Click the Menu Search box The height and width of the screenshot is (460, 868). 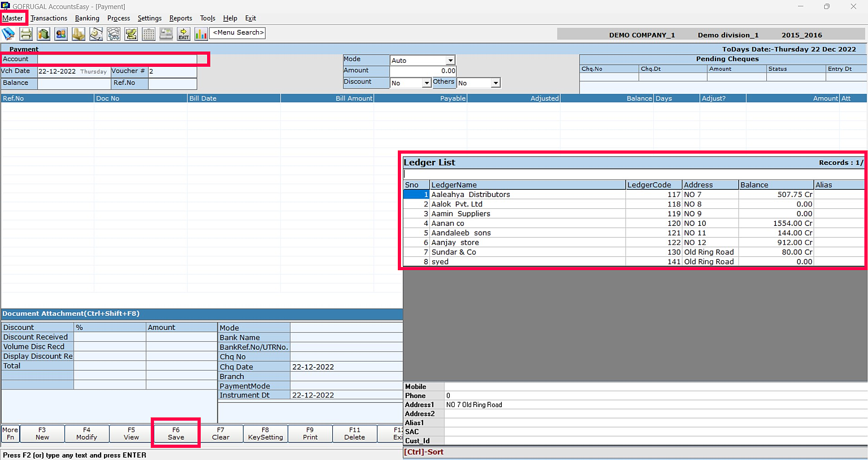coord(238,33)
